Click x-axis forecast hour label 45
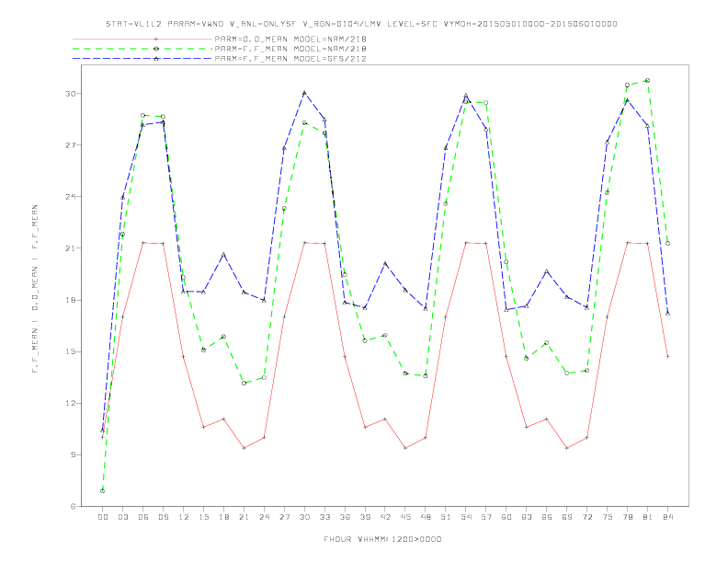Image resolution: width=728 pixels, height=563 pixels. [405, 517]
